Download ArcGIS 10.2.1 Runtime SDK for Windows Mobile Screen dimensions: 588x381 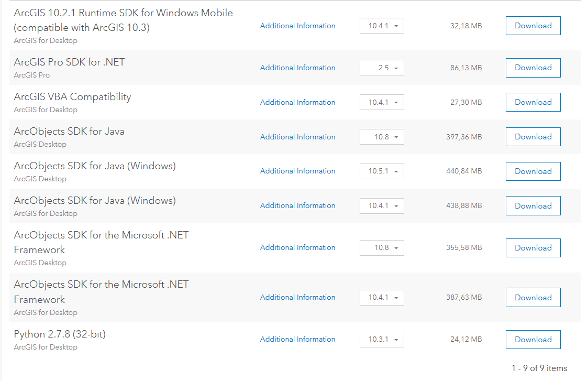[533, 26]
